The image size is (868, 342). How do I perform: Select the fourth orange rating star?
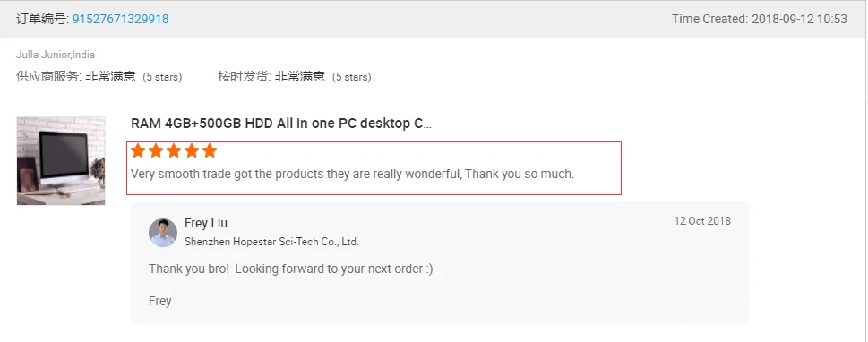click(x=192, y=150)
